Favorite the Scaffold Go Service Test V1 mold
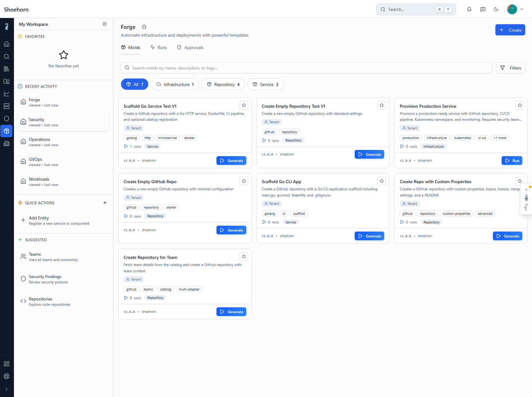Image resolution: width=532 pixels, height=397 pixels. tap(244, 105)
